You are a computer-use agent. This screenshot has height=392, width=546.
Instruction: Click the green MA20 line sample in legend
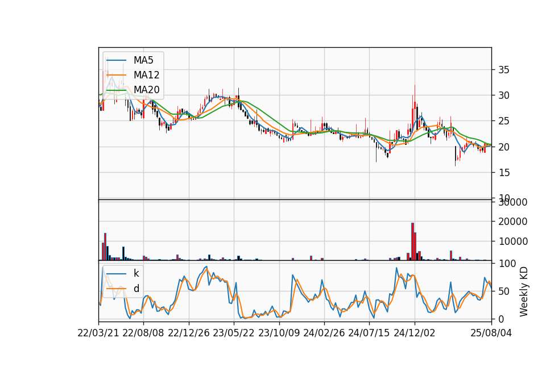click(x=116, y=90)
